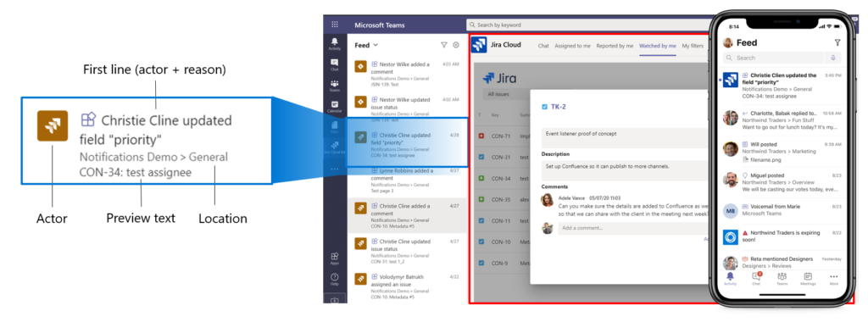The width and height of the screenshot is (868, 322).
Task: Tap Will posted notification on phone
Action: pos(782,152)
